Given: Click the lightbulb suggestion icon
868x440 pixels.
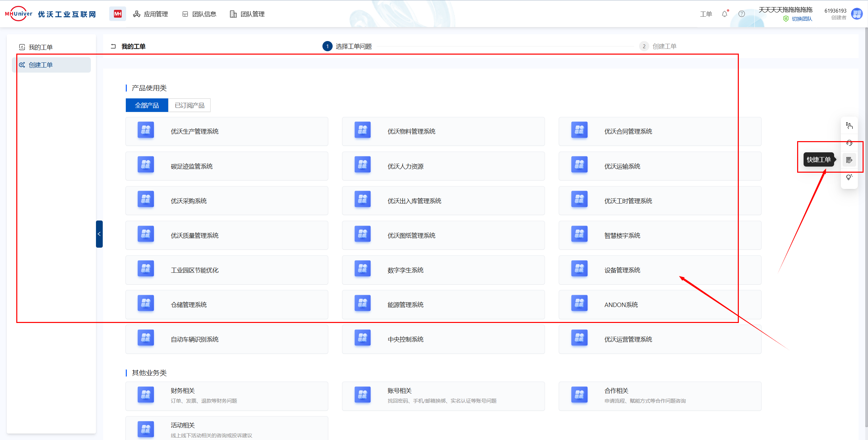Looking at the screenshot, I should tap(849, 177).
